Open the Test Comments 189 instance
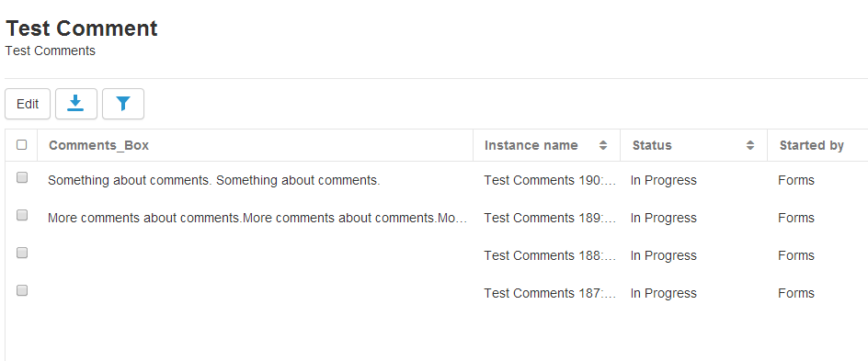The height and width of the screenshot is (361, 868). click(x=550, y=218)
